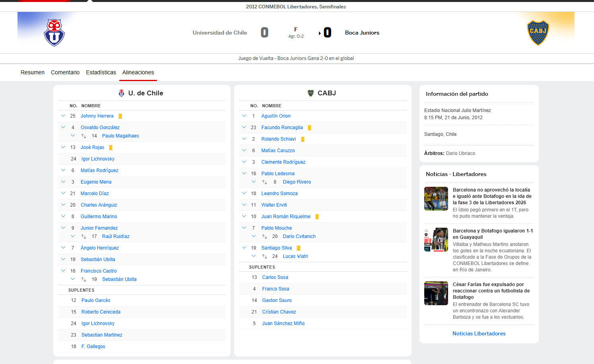Expand the chevron beside Dario Cvitanich
The width and height of the screenshot is (594, 364).
(254, 236)
